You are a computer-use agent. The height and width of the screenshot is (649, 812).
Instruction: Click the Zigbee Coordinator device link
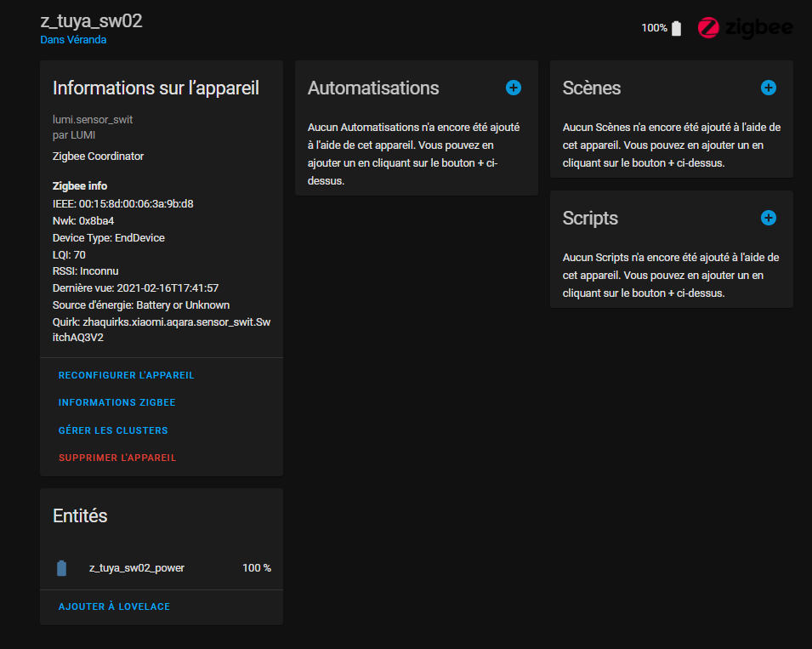pyautogui.click(x=98, y=156)
